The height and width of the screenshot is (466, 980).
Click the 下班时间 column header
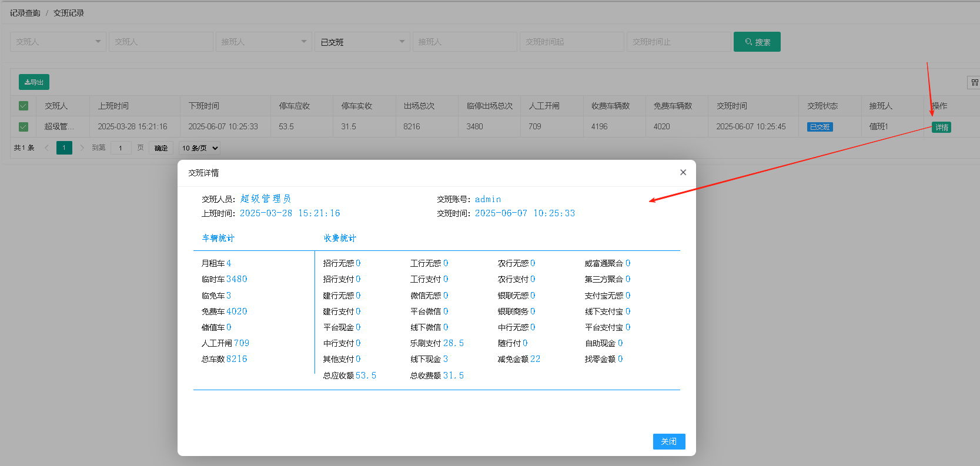204,106
